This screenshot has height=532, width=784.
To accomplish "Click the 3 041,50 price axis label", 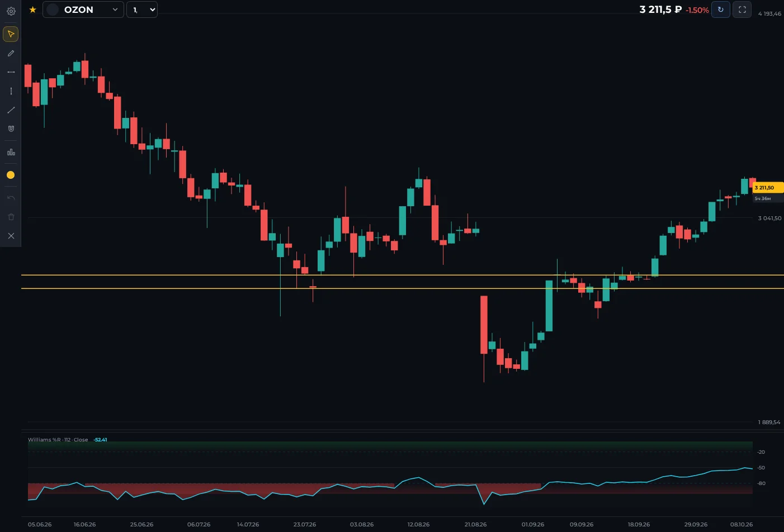I will pos(769,218).
